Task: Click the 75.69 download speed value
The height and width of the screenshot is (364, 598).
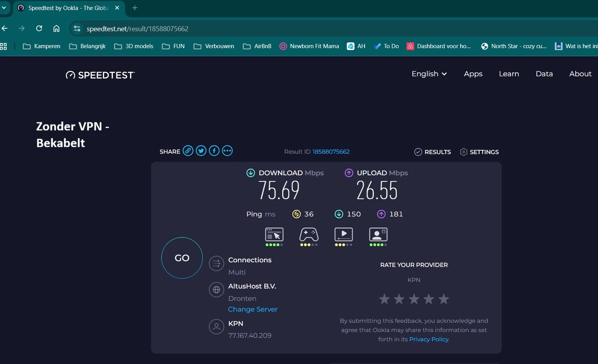Action: [279, 190]
